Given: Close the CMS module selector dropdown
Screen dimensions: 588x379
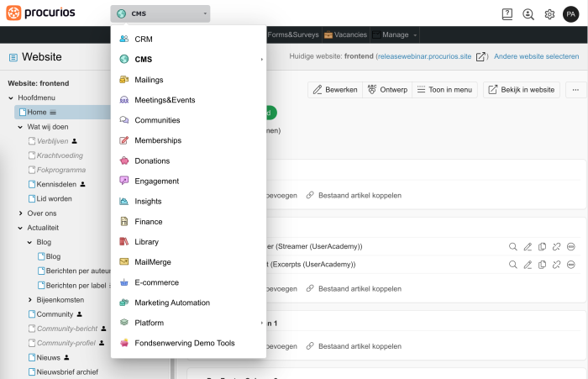Looking at the screenshot, I should pos(160,13).
